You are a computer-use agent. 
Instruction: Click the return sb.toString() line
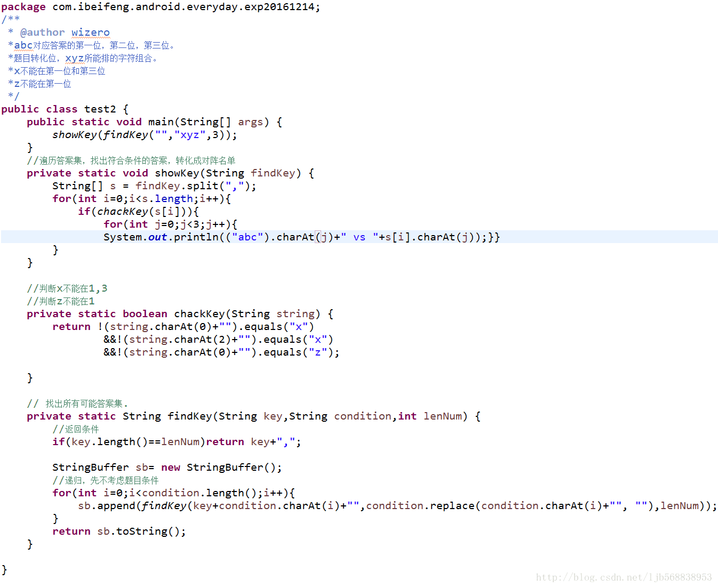[x=119, y=531]
